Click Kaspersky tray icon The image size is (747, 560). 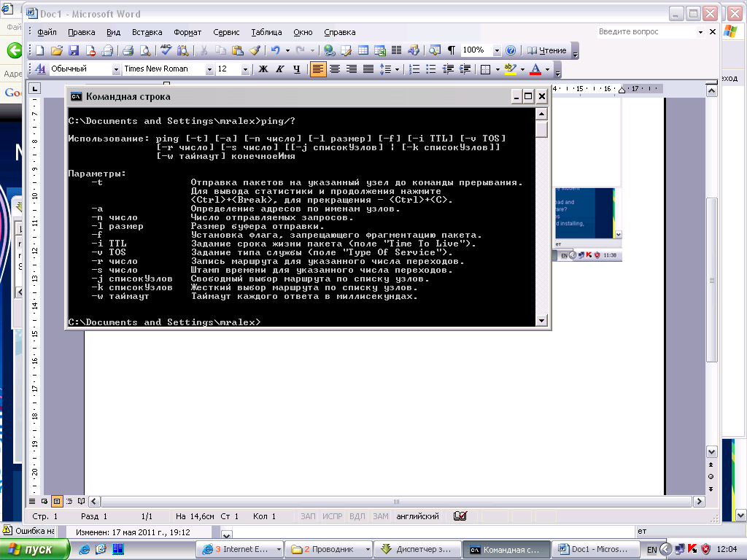click(x=692, y=549)
